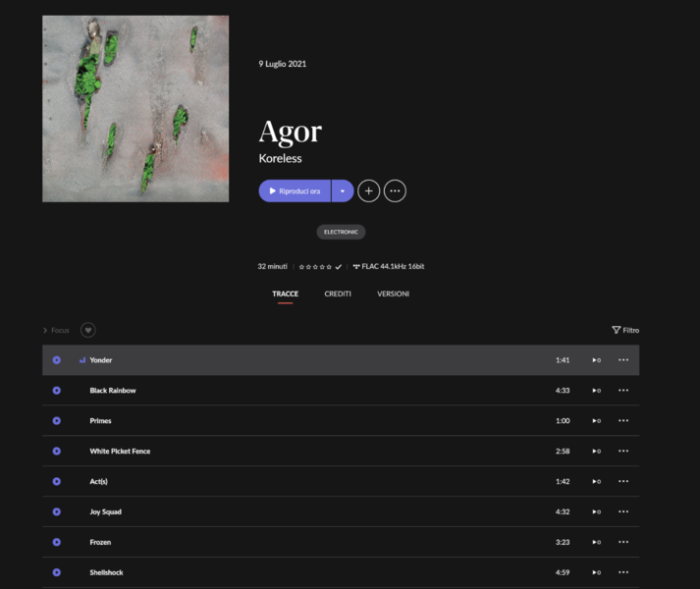Viewport: 700px width, 589px height.
Task: Click the Filtro funnel icon
Action: point(616,331)
